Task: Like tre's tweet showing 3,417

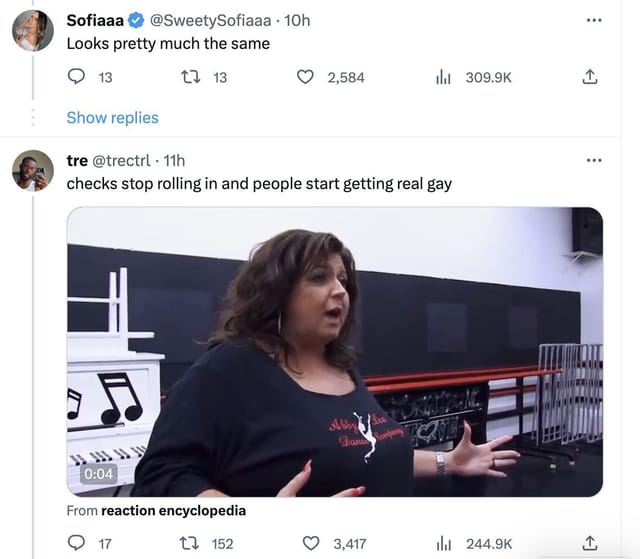Action: 311,543
